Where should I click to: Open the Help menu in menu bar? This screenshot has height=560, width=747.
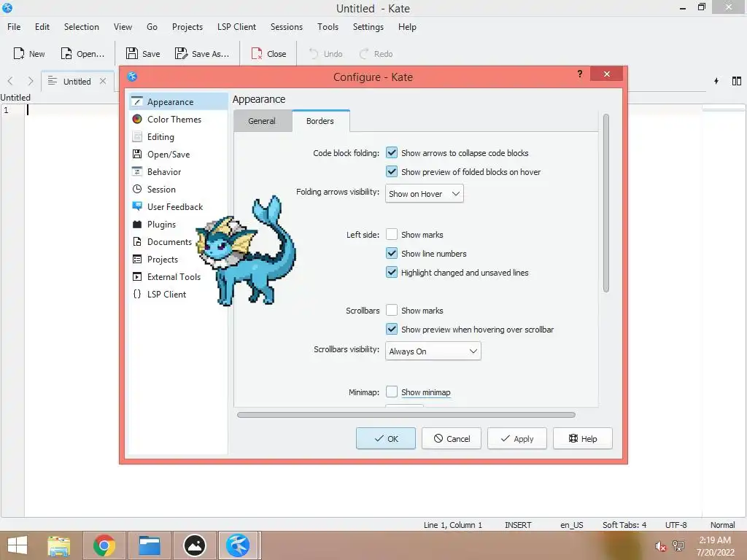click(407, 27)
